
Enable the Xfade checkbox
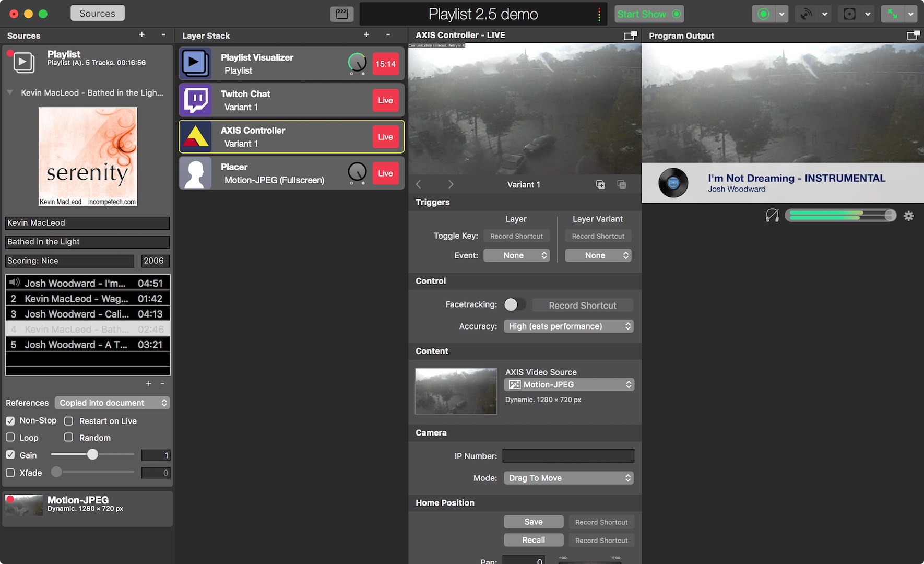pyautogui.click(x=10, y=473)
